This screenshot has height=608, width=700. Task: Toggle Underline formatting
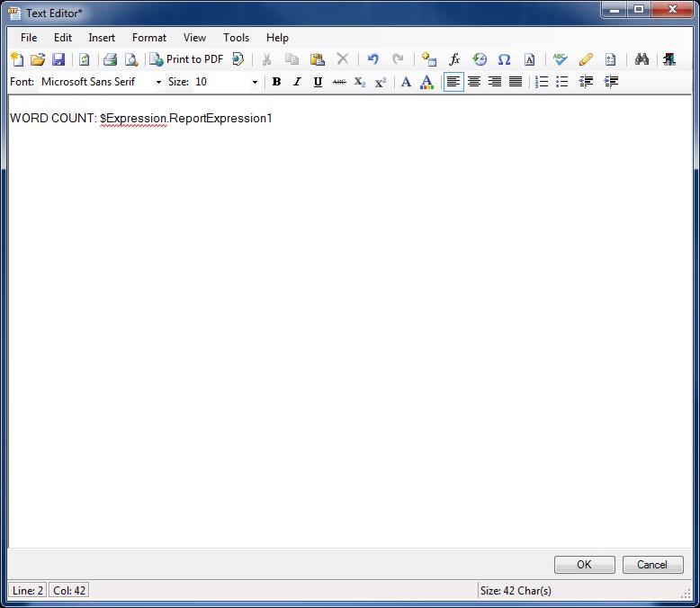(318, 82)
